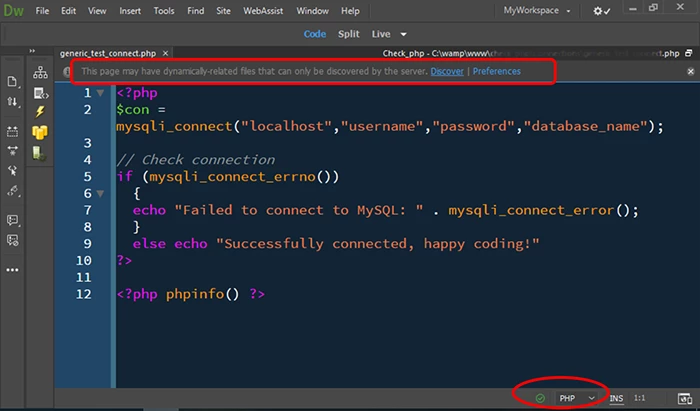Click line number 12 in gutter
The image size is (700, 411).
pos(83,294)
